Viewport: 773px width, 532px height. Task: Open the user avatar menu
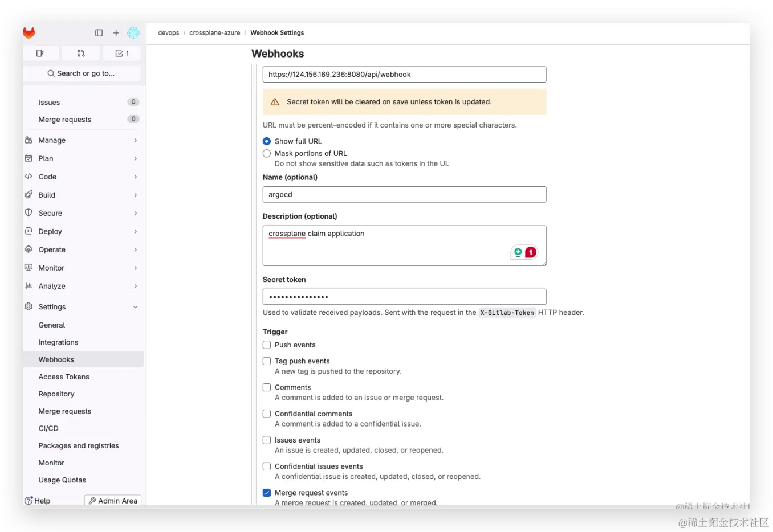[x=133, y=33]
